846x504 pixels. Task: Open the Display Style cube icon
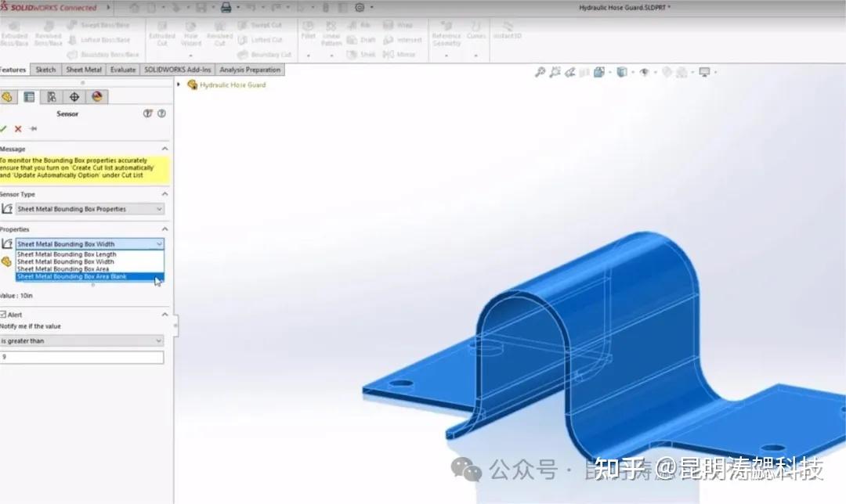tap(621, 72)
